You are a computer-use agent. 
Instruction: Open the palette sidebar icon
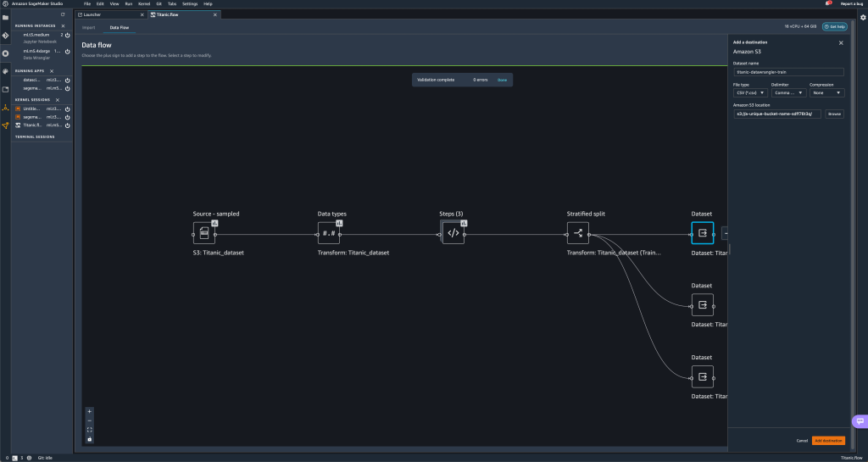click(6, 71)
